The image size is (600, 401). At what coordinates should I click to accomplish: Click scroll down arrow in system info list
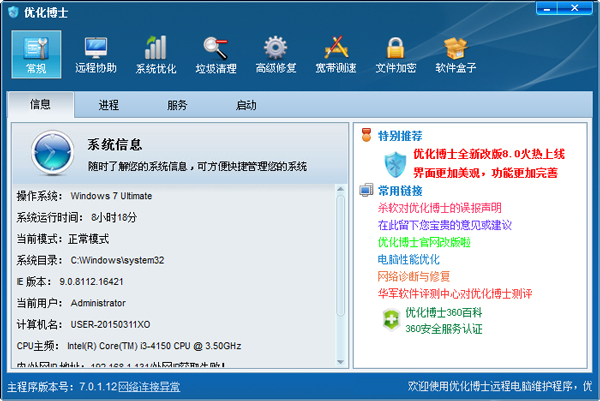[x=341, y=362]
